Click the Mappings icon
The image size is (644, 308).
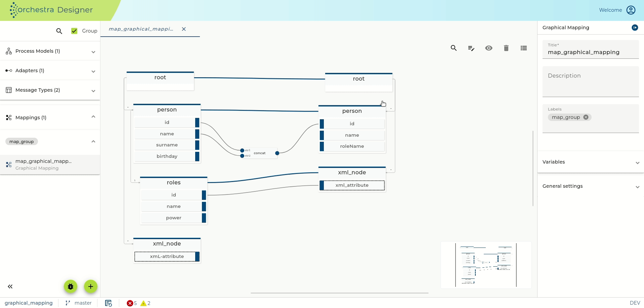click(9, 118)
